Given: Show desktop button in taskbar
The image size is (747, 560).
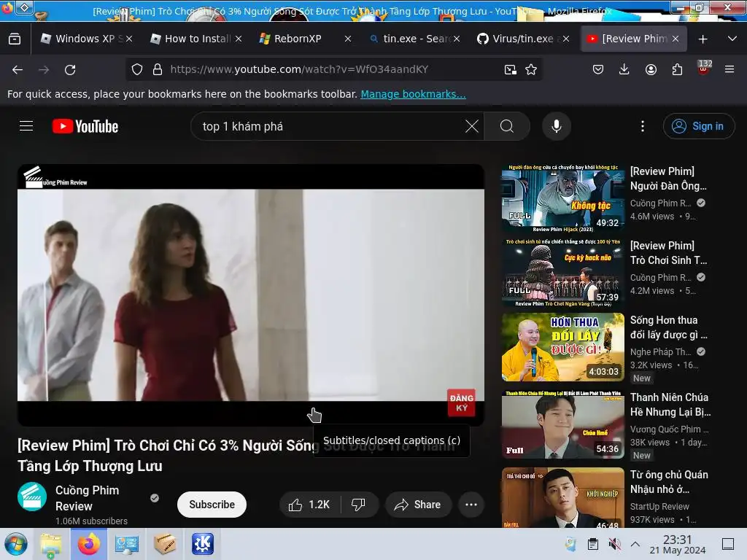Looking at the screenshot, I should point(727,544).
